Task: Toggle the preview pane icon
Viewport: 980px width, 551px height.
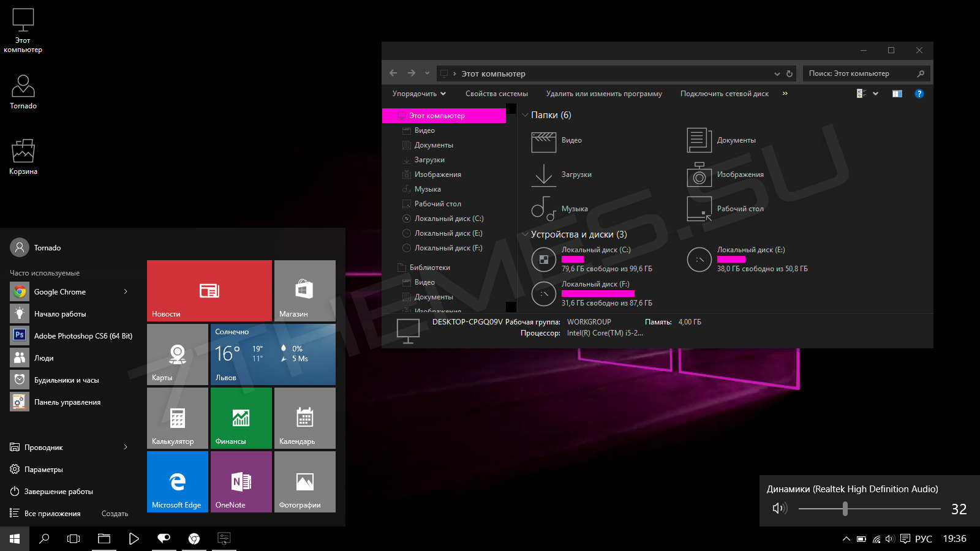Action: coord(897,94)
